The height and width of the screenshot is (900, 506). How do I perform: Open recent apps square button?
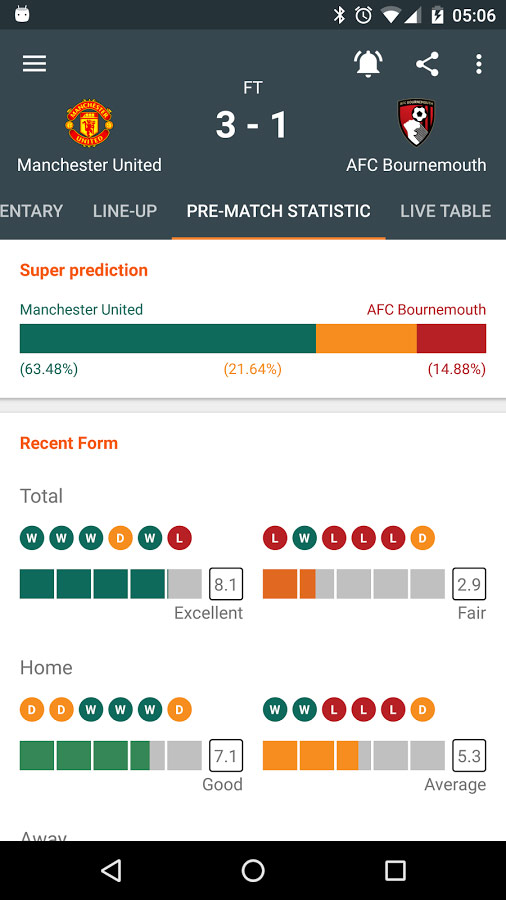[x=395, y=870]
